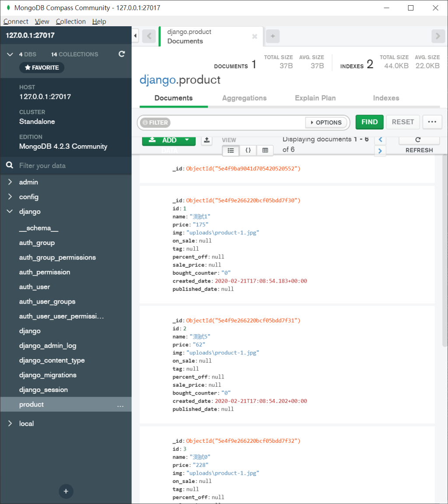The width and height of the screenshot is (448, 504).
Task: Select the django_content_type collection
Action: click(x=52, y=360)
